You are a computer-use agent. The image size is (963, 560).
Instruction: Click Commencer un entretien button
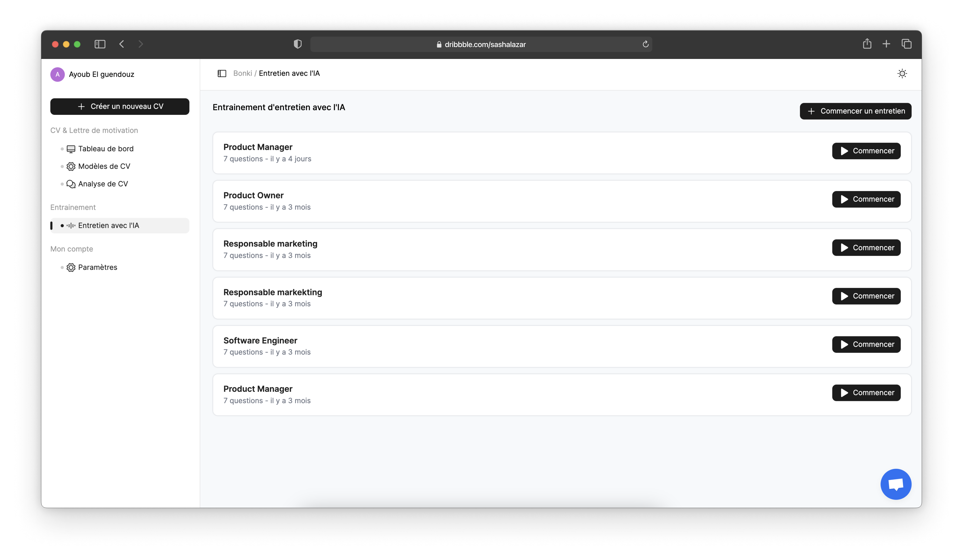856,111
